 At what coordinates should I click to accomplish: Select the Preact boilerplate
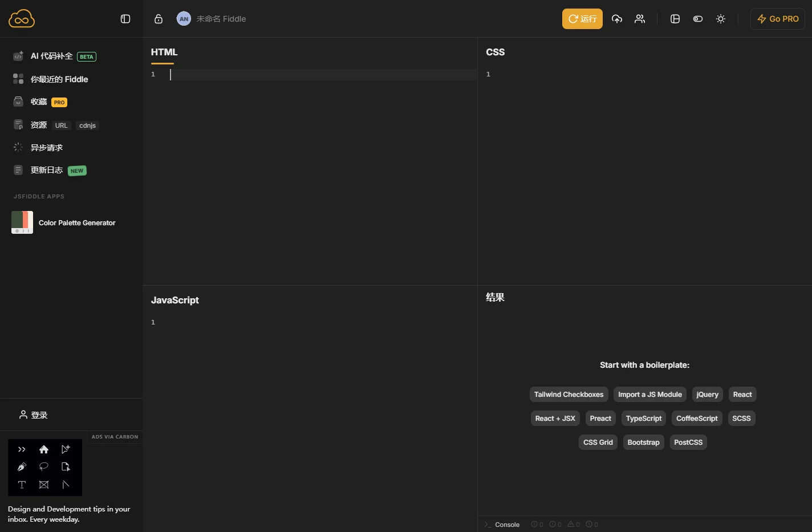[x=600, y=419]
